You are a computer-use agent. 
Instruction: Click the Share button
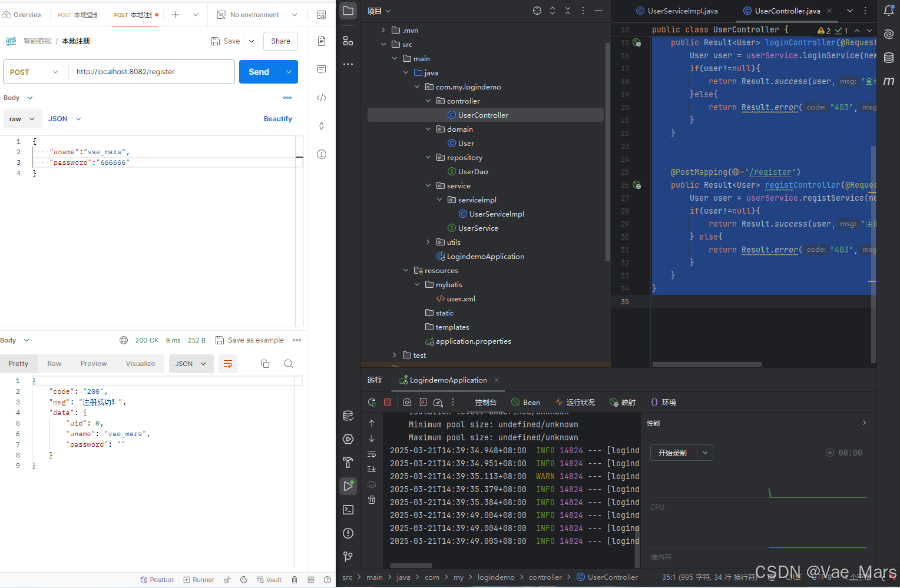pyautogui.click(x=280, y=41)
